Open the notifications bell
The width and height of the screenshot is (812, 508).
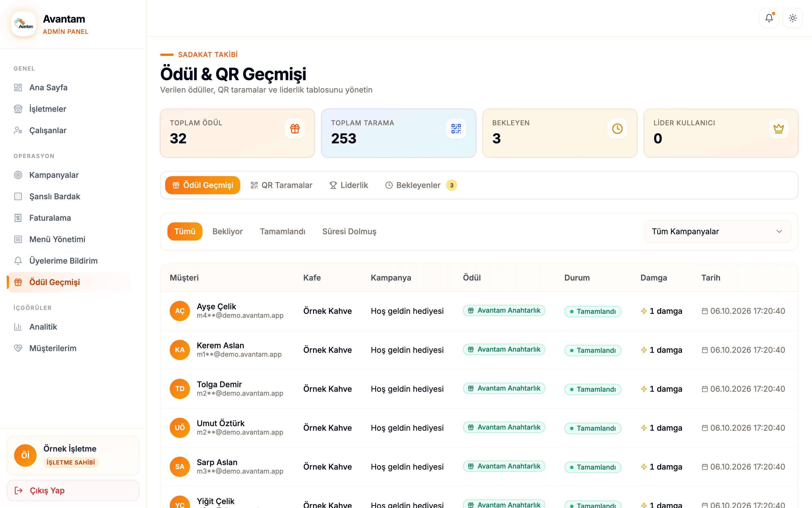coord(769,18)
